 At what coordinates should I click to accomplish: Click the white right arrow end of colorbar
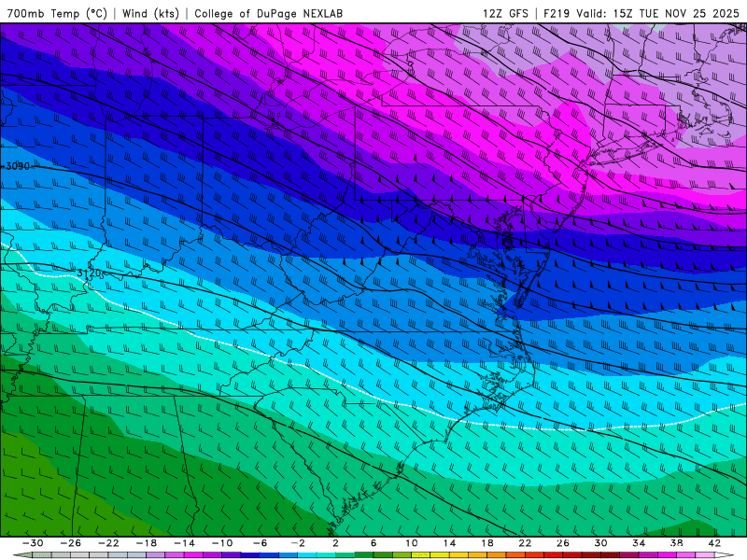[x=725, y=555]
